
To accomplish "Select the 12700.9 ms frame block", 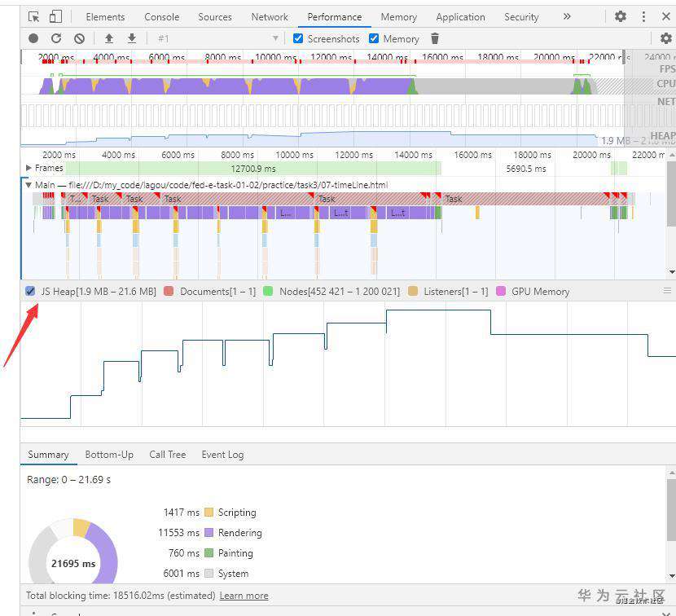I will pos(253,168).
